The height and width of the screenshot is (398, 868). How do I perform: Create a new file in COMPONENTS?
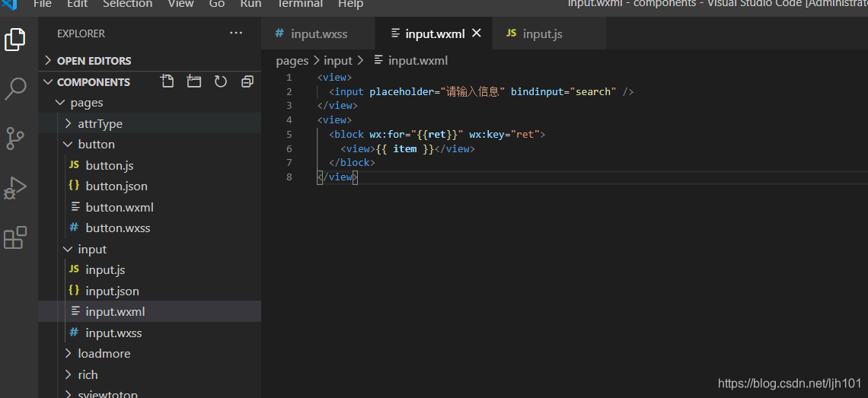click(x=168, y=81)
